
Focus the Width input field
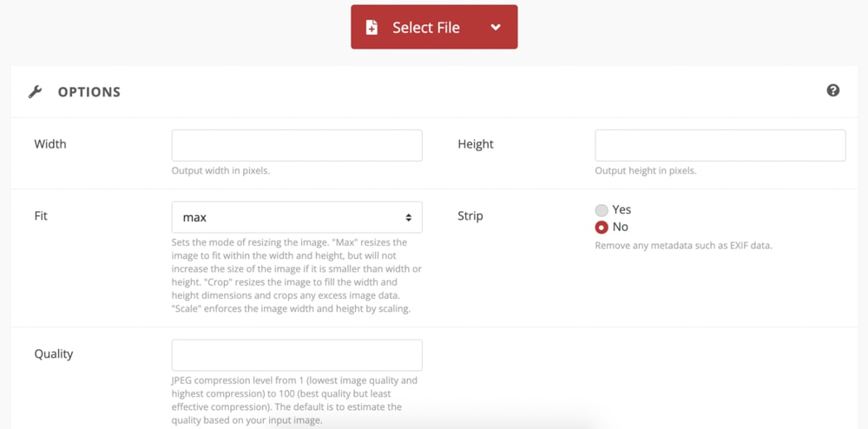297,146
